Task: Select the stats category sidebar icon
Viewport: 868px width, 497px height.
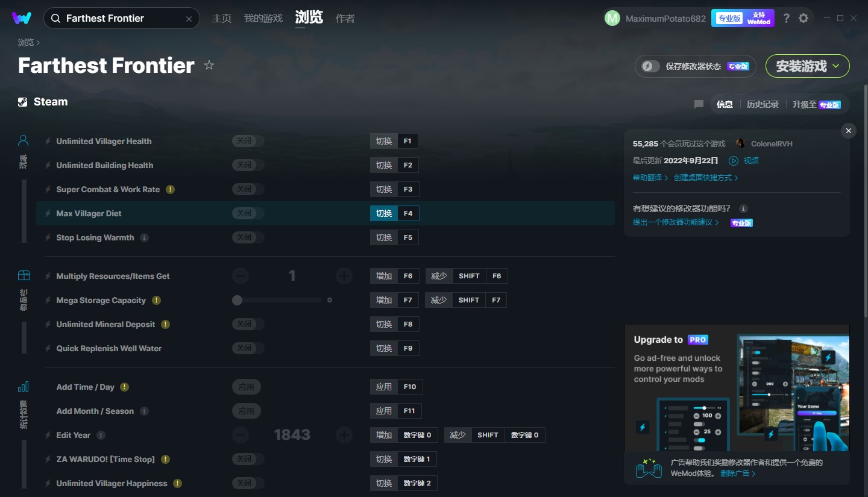Action: (24, 386)
